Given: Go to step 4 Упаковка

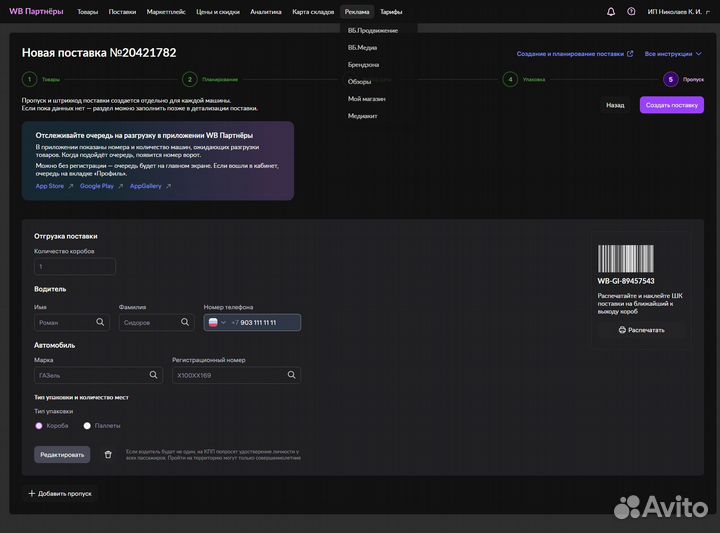Looking at the screenshot, I should tap(511, 79).
